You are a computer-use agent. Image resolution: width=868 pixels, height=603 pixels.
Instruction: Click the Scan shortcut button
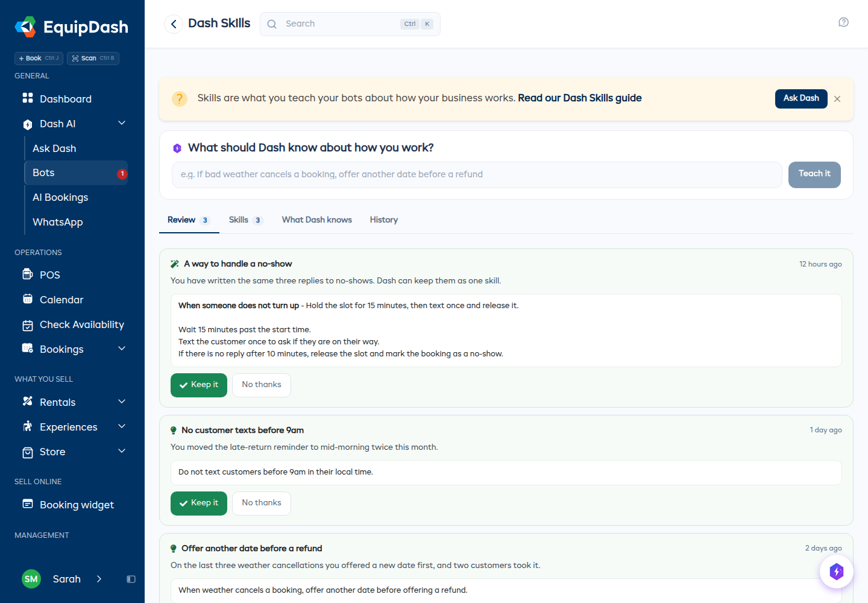[93, 58]
